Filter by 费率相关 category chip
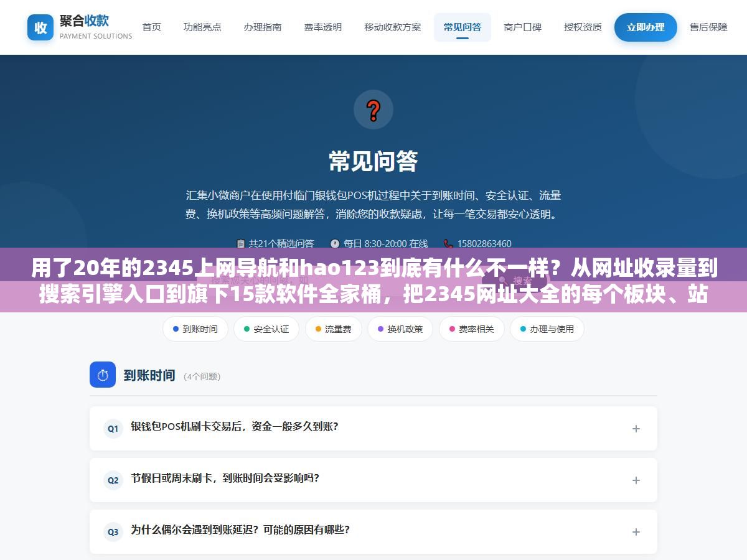The image size is (747, 560). pyautogui.click(x=471, y=329)
